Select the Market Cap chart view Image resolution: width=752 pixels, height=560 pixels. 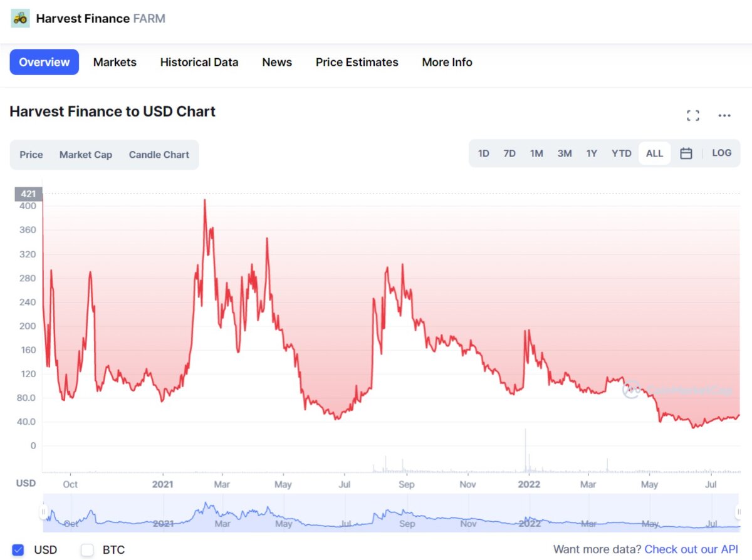click(x=86, y=155)
